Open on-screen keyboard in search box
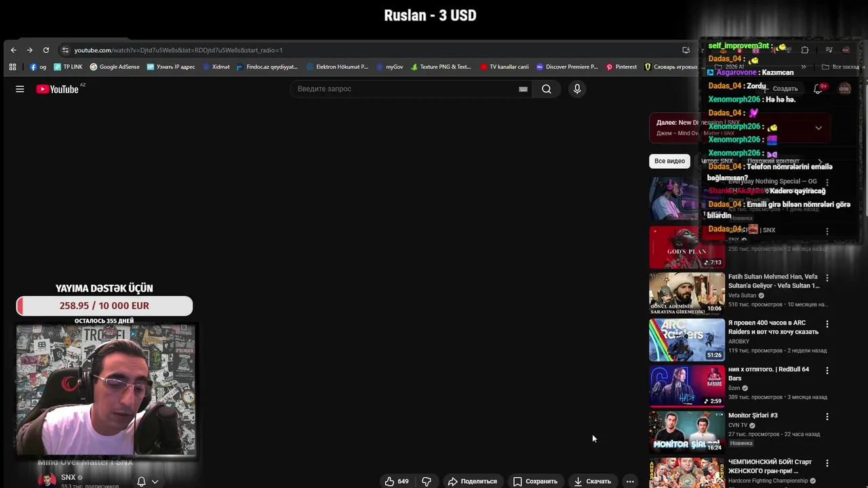Viewport: 868px width, 488px height. [523, 89]
